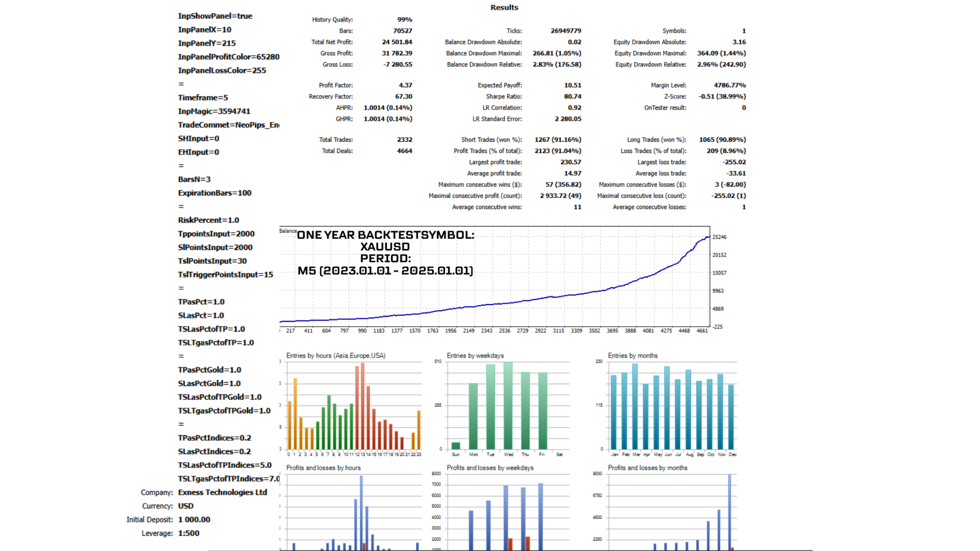
Task: Click the Leverage value 1:500
Action: [x=188, y=533]
